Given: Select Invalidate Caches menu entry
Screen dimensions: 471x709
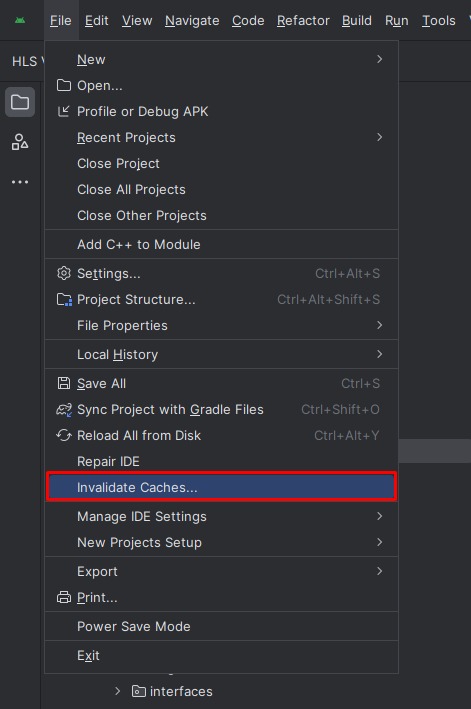Looking at the screenshot, I should point(221,487).
